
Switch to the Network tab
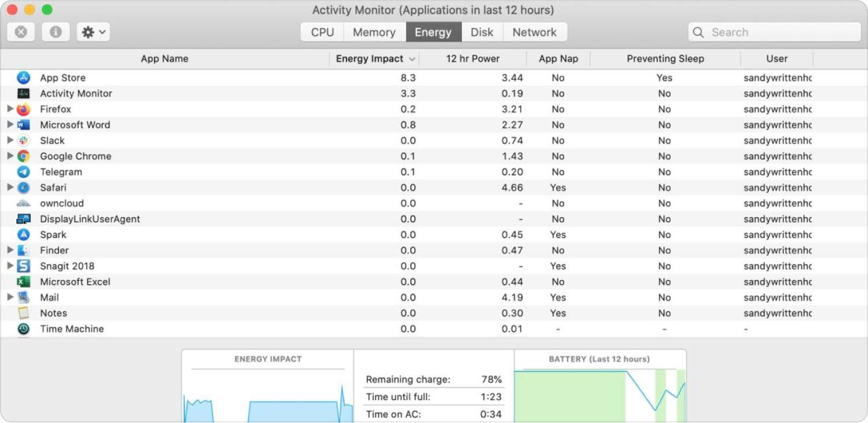[x=535, y=32]
